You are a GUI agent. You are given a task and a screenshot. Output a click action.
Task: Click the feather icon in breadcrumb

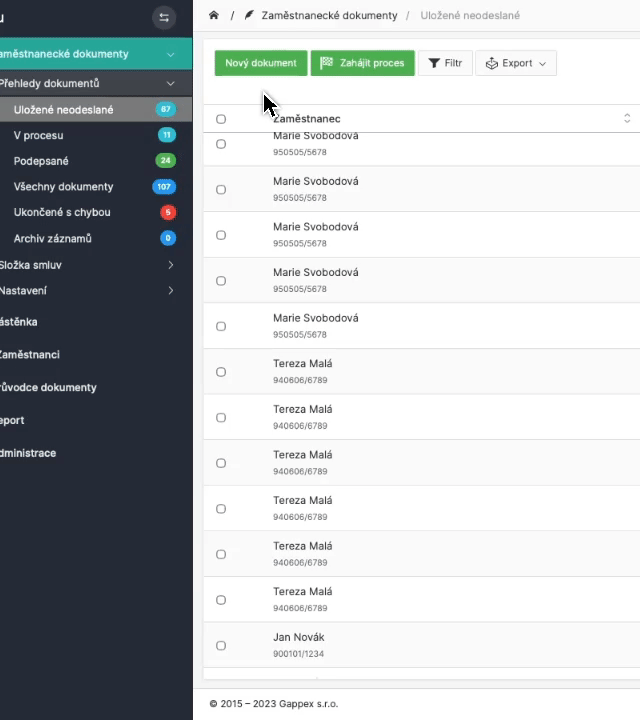tap(249, 16)
